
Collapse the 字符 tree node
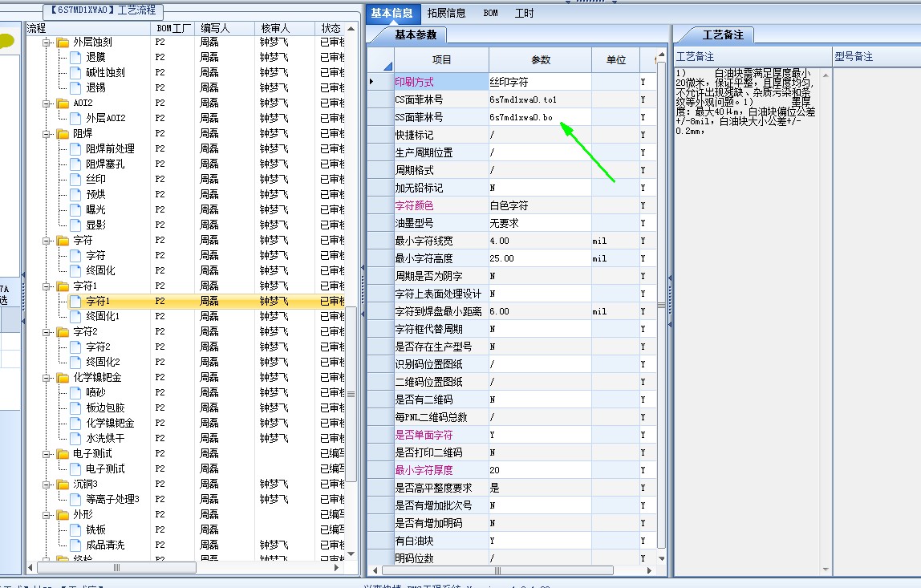tap(47, 241)
